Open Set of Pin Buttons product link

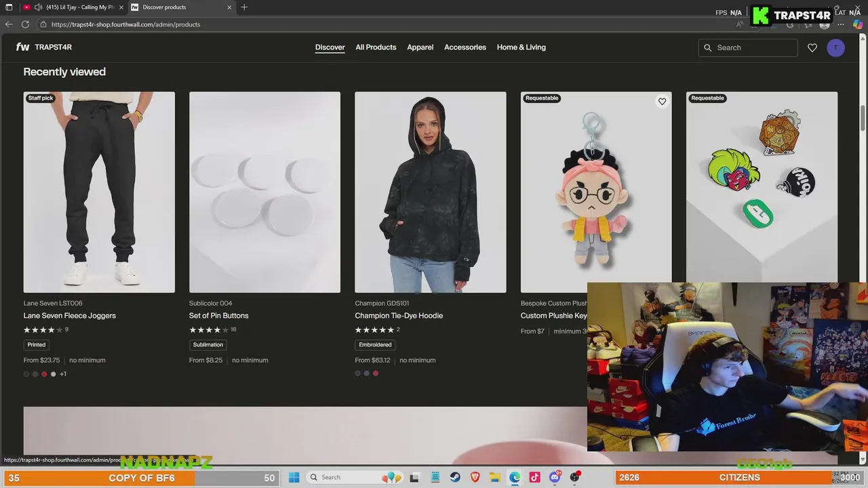tap(219, 316)
